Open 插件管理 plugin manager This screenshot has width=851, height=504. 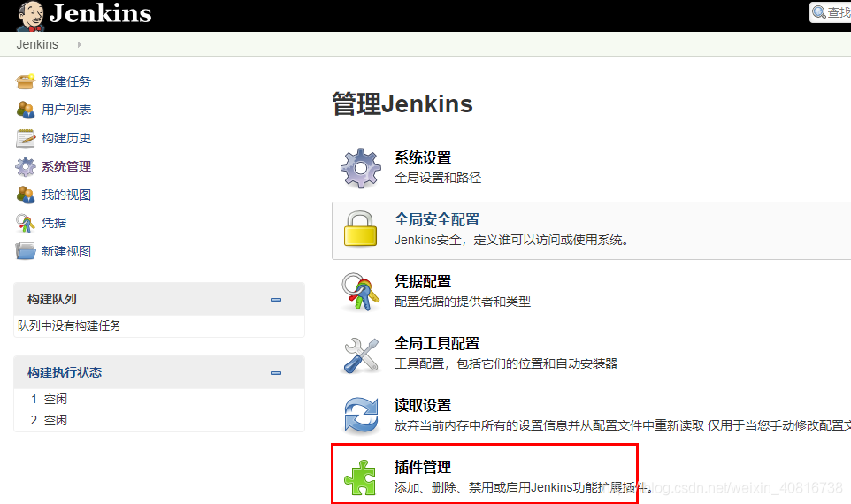click(423, 467)
